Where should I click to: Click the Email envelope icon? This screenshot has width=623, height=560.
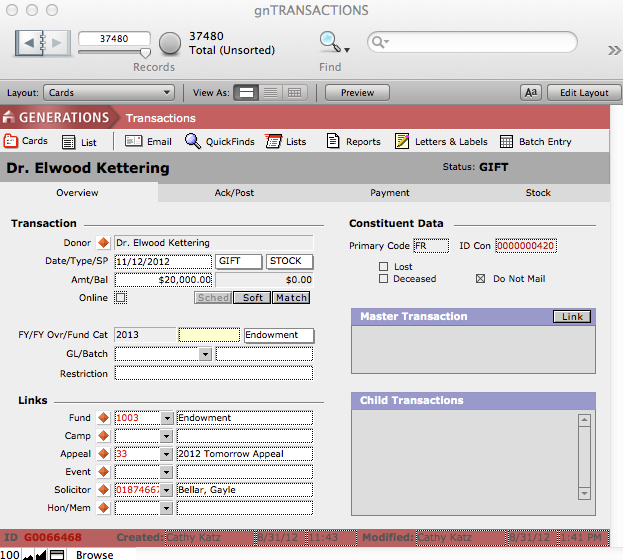click(x=133, y=142)
